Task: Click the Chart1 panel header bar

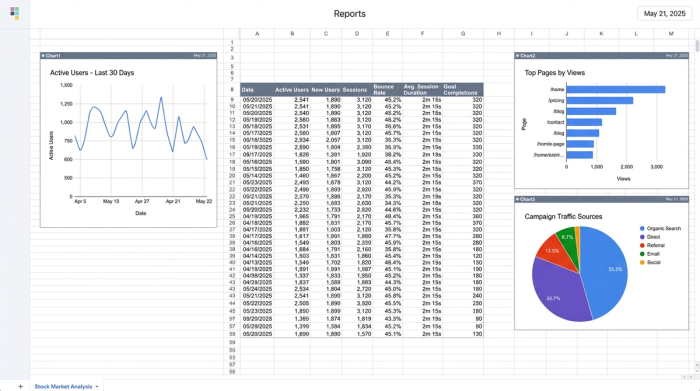Action: (129, 56)
